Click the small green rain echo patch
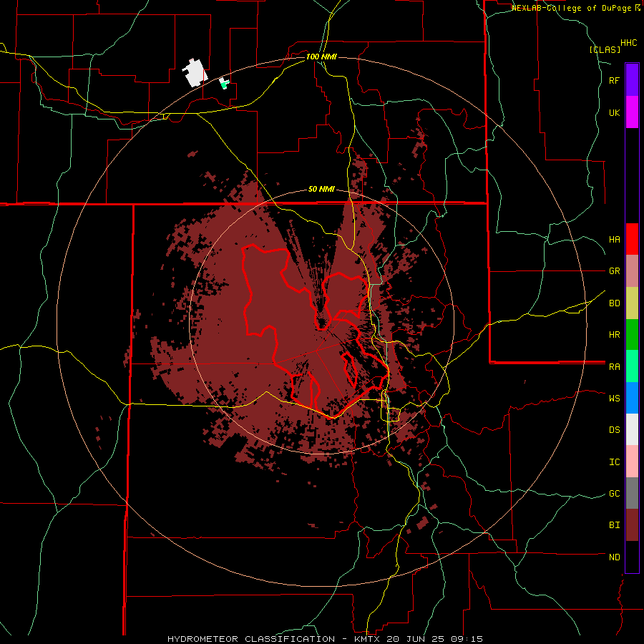The image size is (644, 644). coord(224,84)
